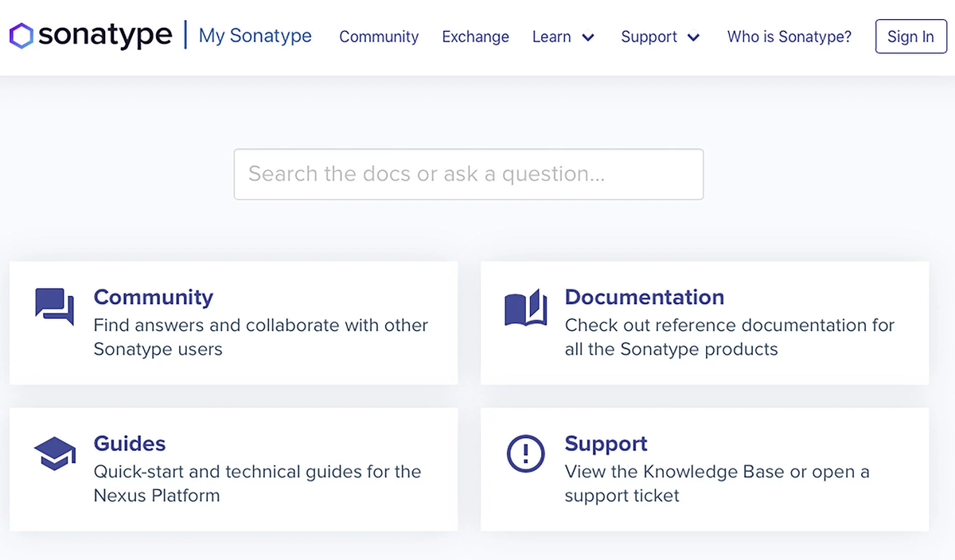Focus the Search the docs input field
The width and height of the screenshot is (955, 560).
pyautogui.click(x=468, y=174)
